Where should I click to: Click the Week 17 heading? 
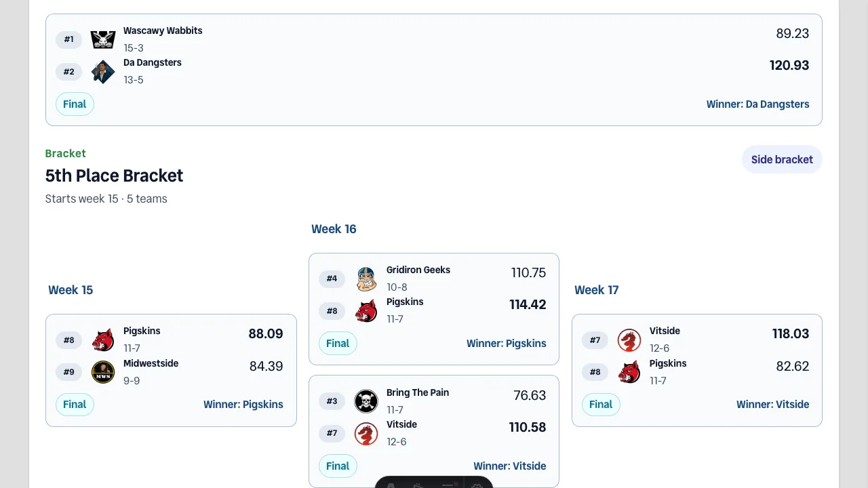click(597, 290)
